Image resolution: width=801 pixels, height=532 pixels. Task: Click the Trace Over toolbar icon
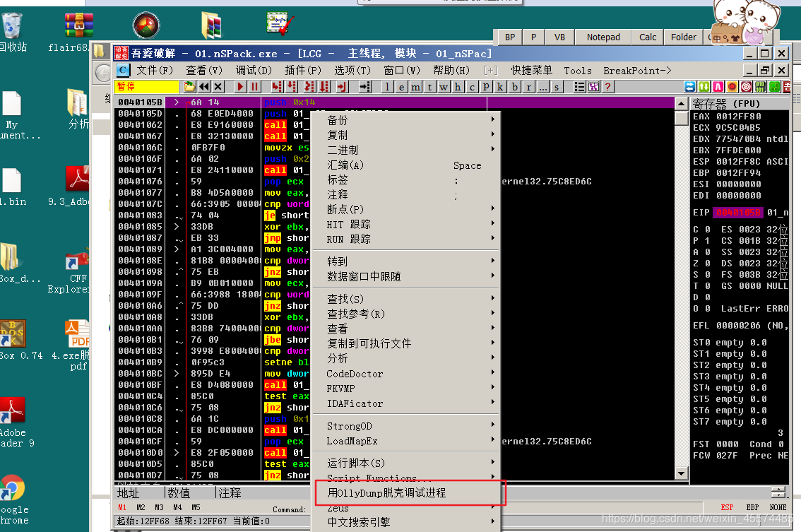click(x=324, y=87)
